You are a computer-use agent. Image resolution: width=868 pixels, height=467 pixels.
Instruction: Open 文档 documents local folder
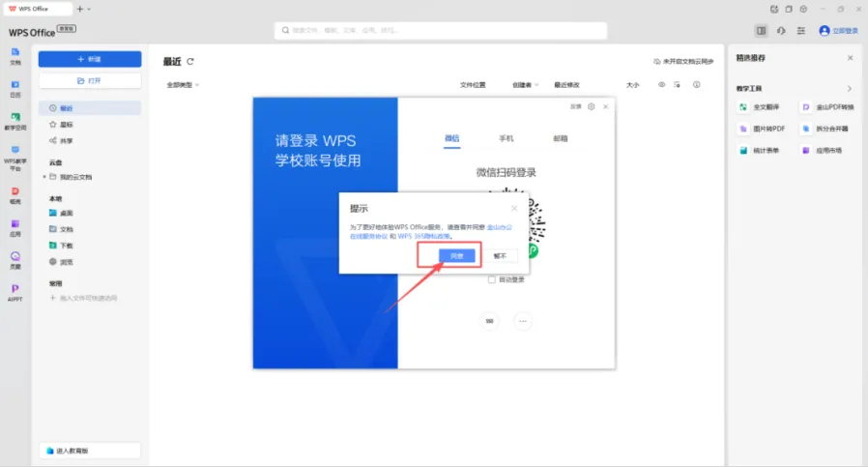pyautogui.click(x=61, y=229)
